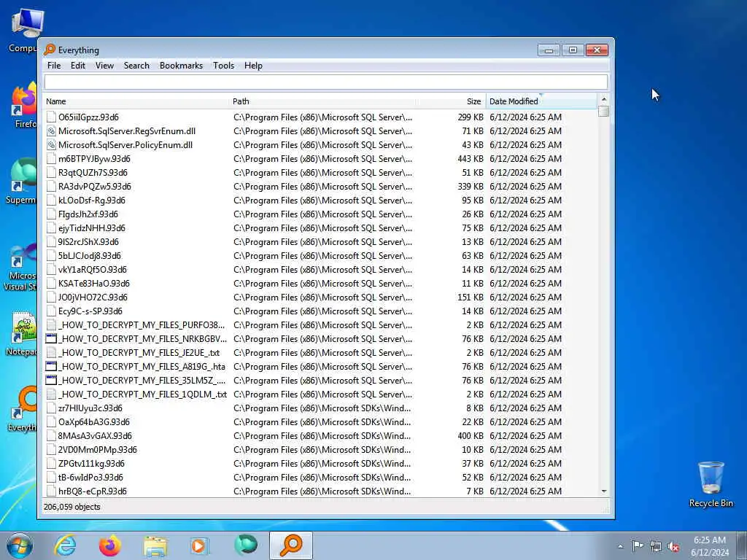Image resolution: width=747 pixels, height=560 pixels.
Task: Click the network tray icon
Action: click(x=656, y=547)
